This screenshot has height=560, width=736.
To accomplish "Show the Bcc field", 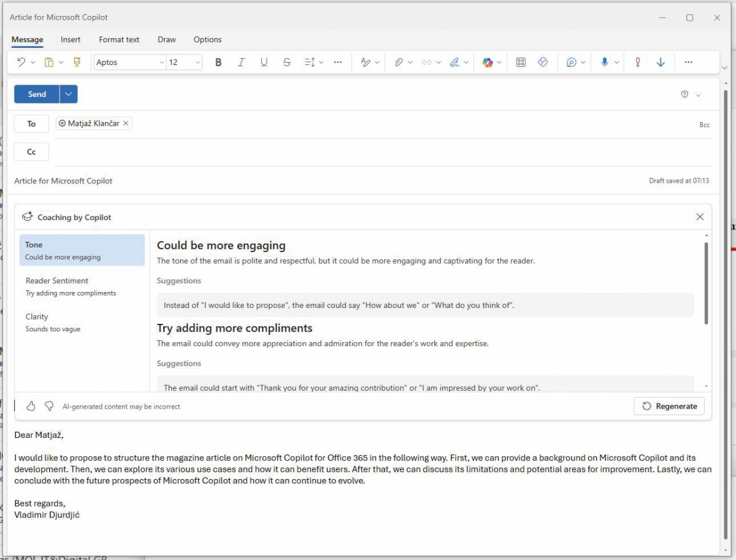I will (705, 125).
